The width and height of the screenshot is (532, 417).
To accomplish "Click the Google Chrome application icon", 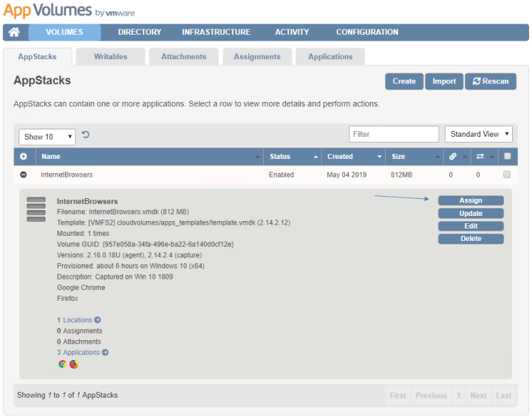I will pos(62,364).
